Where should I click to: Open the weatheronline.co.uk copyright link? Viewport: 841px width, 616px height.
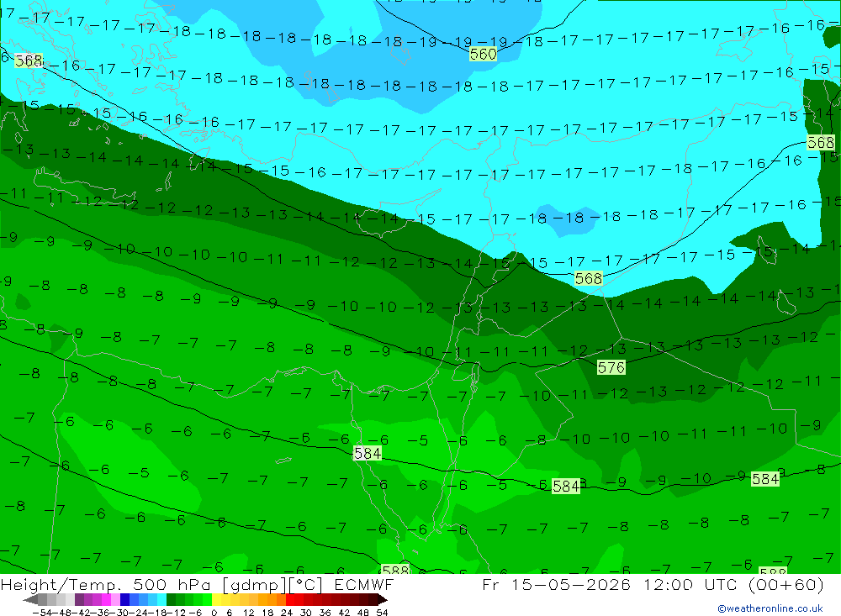(770, 608)
